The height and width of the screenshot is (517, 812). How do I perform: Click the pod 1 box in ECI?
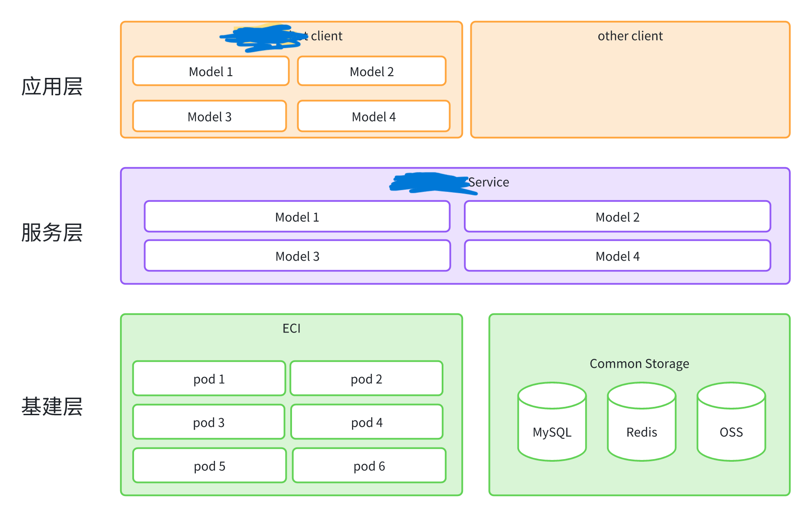(x=209, y=378)
